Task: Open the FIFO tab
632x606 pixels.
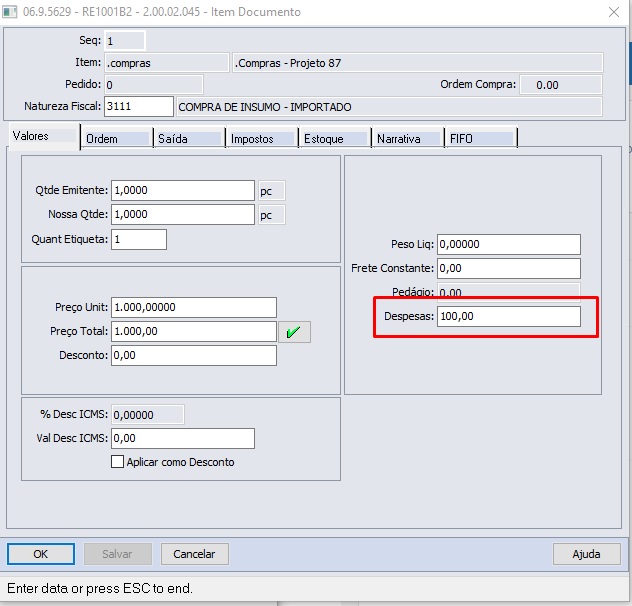Action: click(x=481, y=139)
